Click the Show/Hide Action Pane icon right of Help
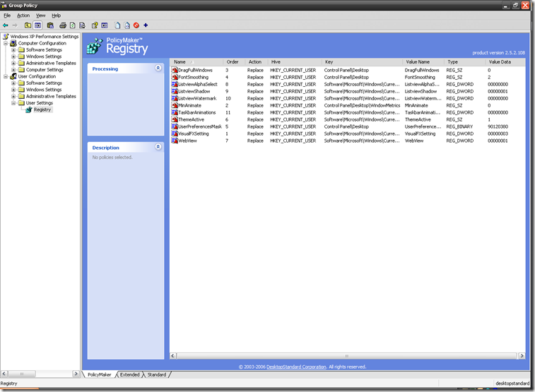The image size is (535, 392). pyautogui.click(x=105, y=25)
